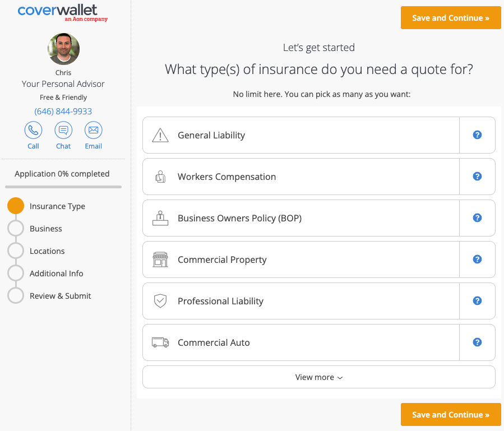This screenshot has height=431, width=504.
Task: Expand the View more list
Action: [318, 377]
